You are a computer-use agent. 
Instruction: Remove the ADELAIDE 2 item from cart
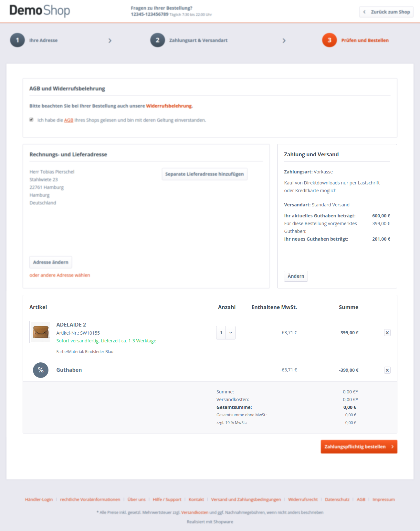[387, 333]
